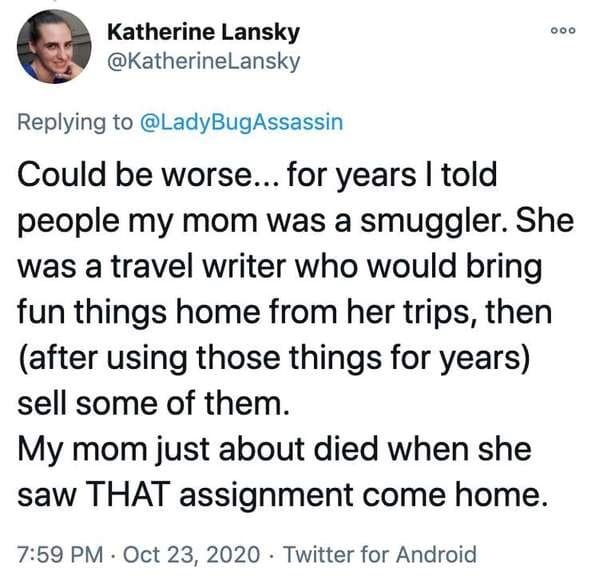Click the "Replying to" label
Viewport: 599px width, 587px height.
(75, 123)
